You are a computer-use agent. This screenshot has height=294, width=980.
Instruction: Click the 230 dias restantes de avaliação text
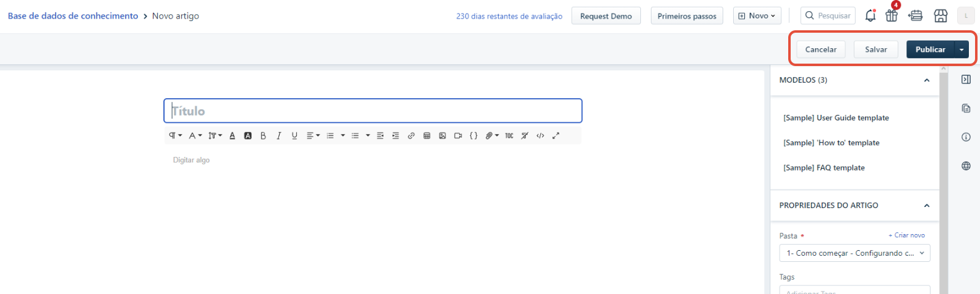(x=509, y=17)
